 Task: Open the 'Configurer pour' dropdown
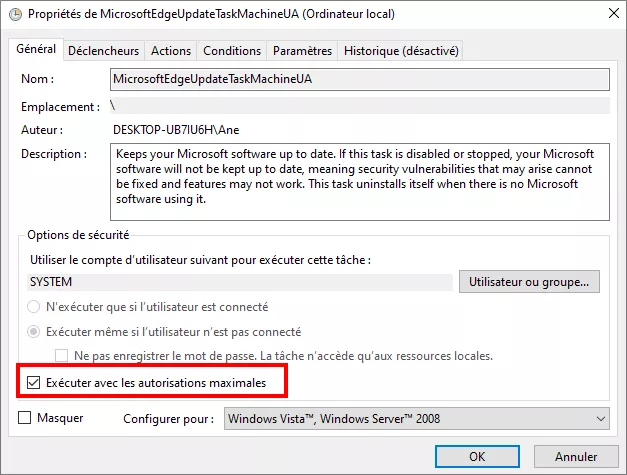[417, 419]
